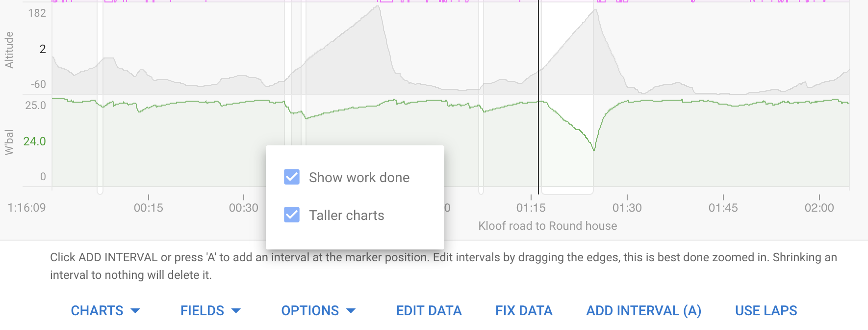Click the Kloof road to Round house interval label
The height and width of the screenshot is (330, 868).
[548, 226]
